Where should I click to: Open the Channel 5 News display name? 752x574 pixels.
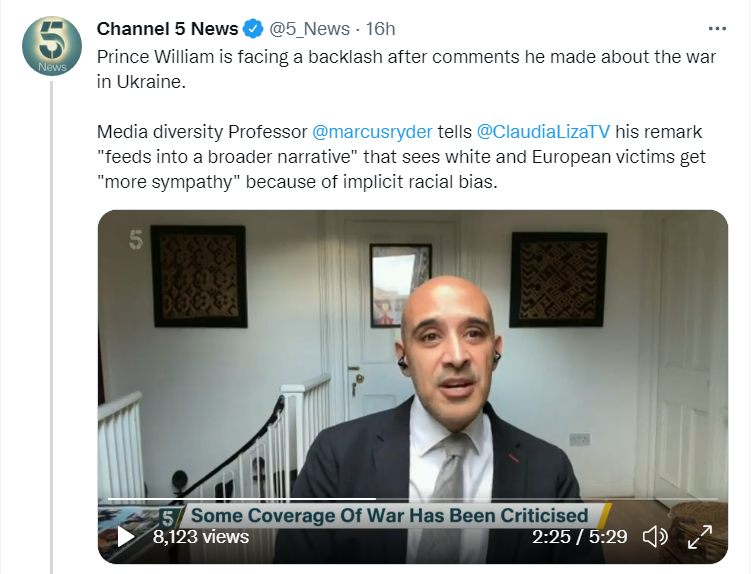click(x=167, y=30)
